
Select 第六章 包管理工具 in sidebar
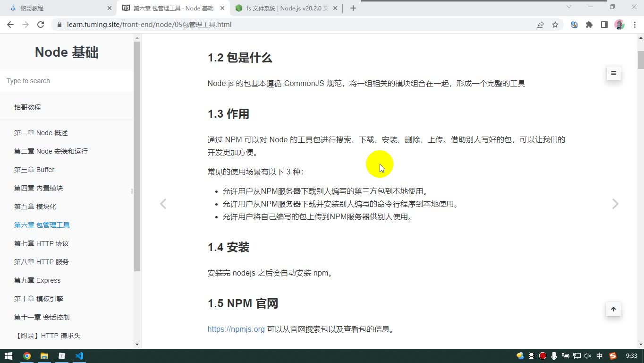click(x=42, y=225)
